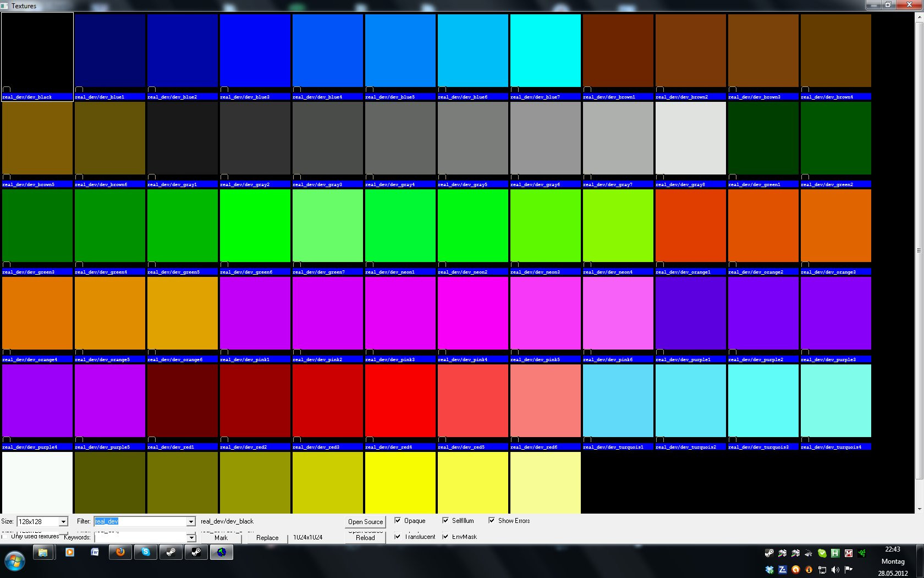
Task: Open Firefox from the taskbar
Action: pos(120,552)
